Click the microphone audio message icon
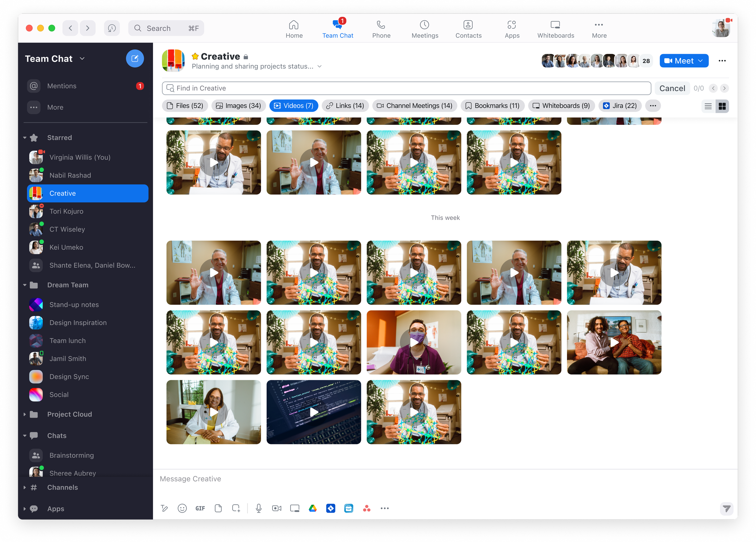This screenshot has width=756, height=542. tap(258, 508)
